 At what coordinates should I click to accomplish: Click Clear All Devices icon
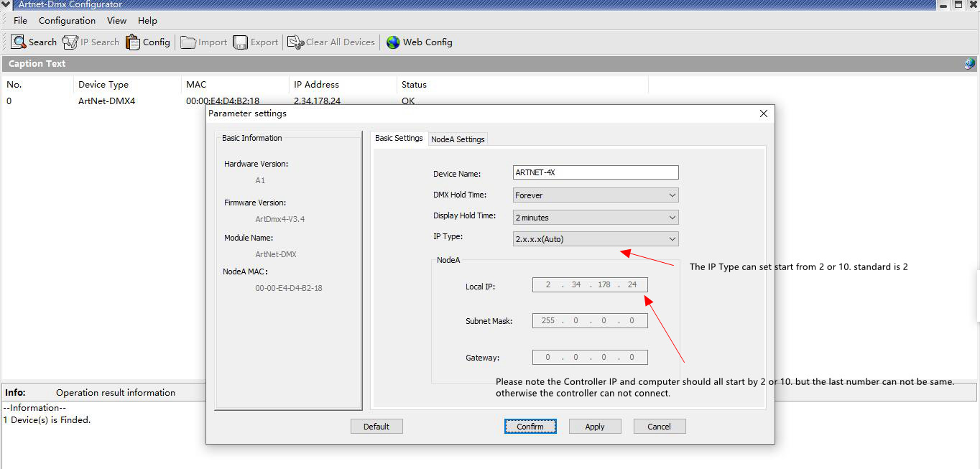coord(295,42)
